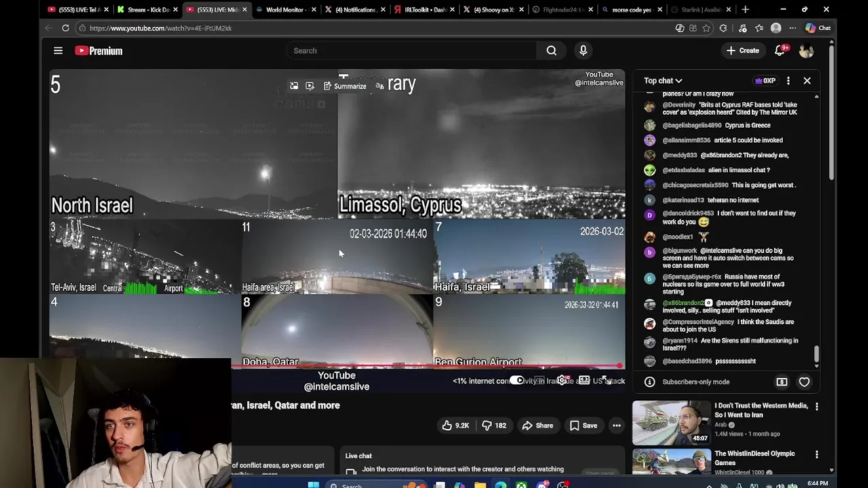
Task: Click the Create button
Action: point(743,51)
